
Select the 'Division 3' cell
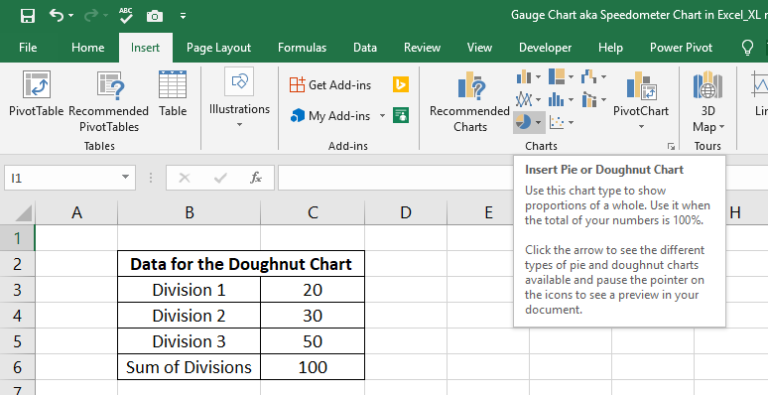pos(189,341)
